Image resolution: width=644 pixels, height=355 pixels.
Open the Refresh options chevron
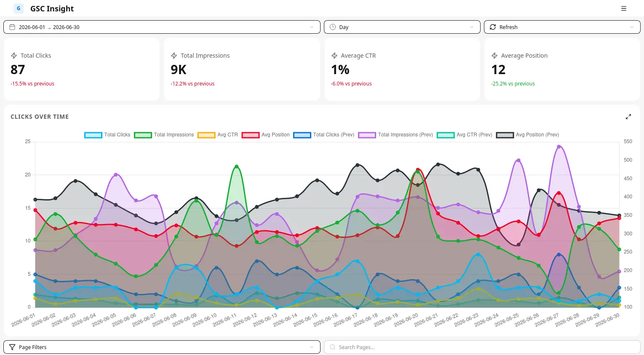pos(632,27)
